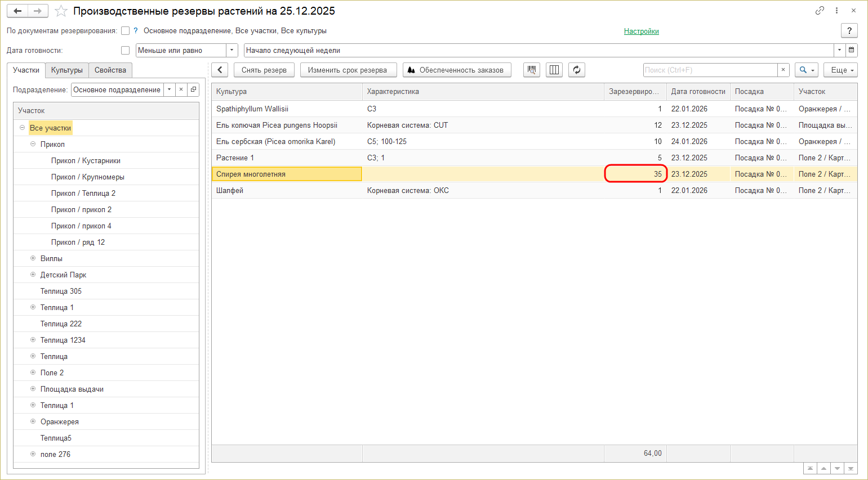Screen dimensions: 868x480
Task: Move down one row with arrow
Action: [837, 468]
